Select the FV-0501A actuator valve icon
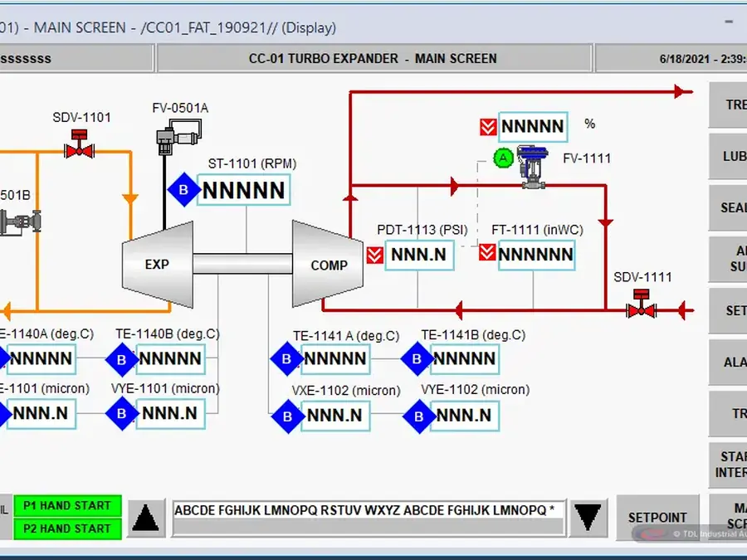 (179, 137)
